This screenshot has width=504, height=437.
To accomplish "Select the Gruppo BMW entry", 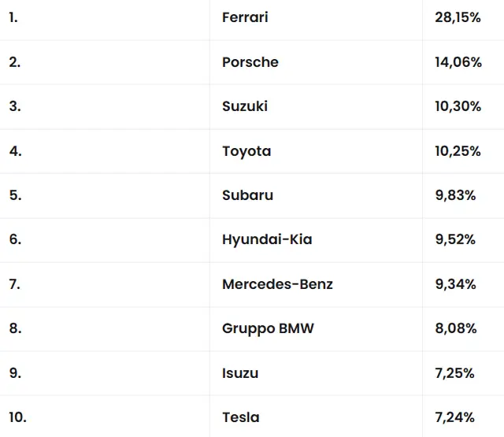I will click(268, 328).
